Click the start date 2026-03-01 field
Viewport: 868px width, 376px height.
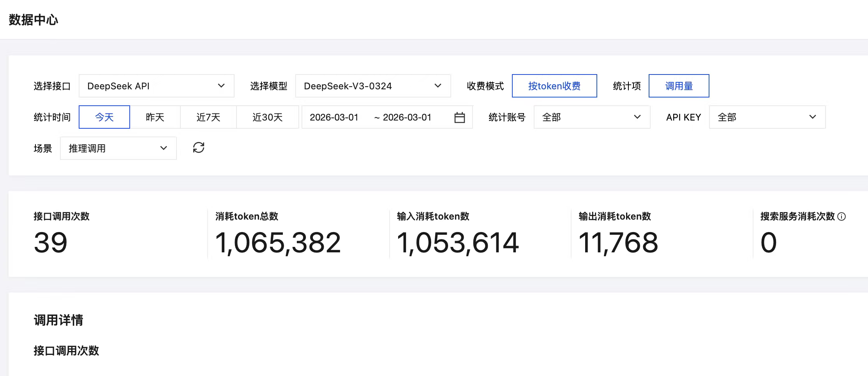(x=334, y=117)
